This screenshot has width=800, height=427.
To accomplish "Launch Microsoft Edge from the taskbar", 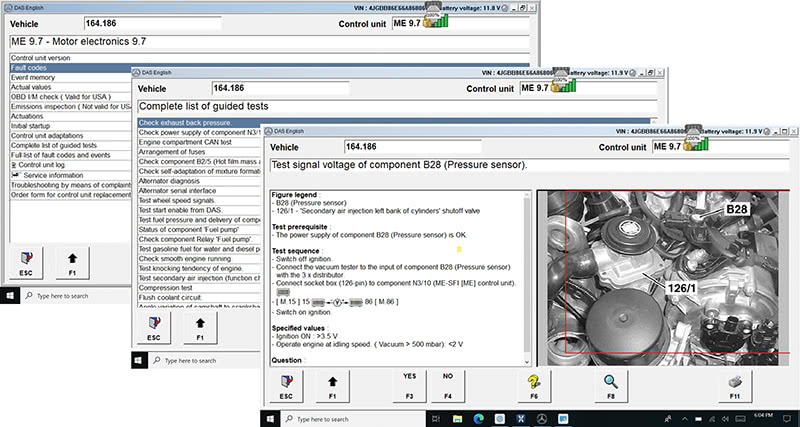I will click(479, 419).
